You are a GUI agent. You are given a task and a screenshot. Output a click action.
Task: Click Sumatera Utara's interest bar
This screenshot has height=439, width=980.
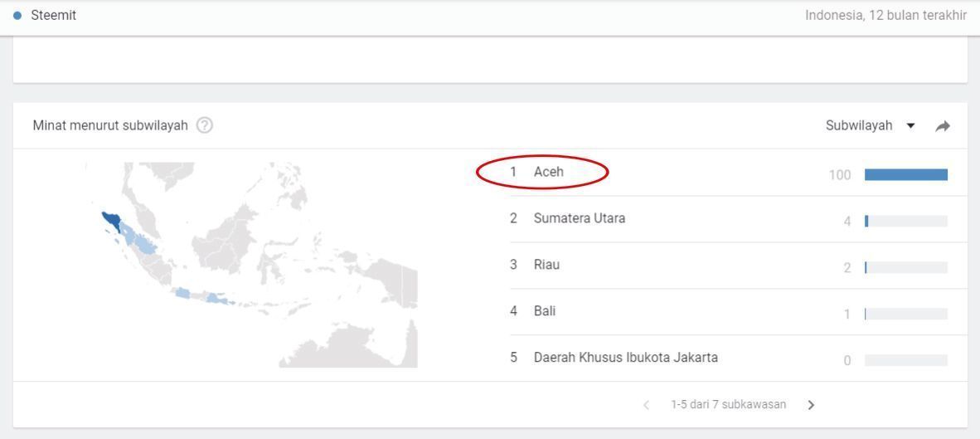pyautogui.click(x=905, y=221)
